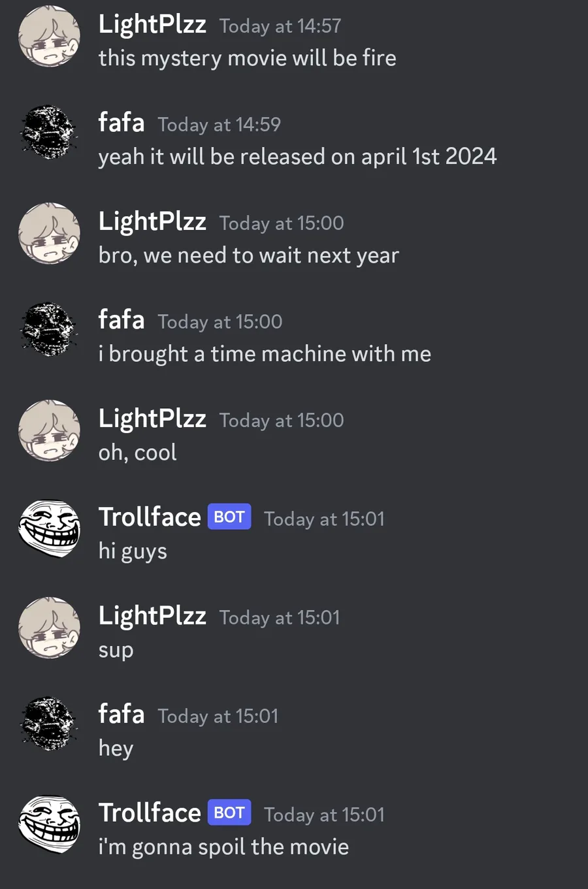Click Trollface avatar beside the spoil movie message

click(49, 824)
